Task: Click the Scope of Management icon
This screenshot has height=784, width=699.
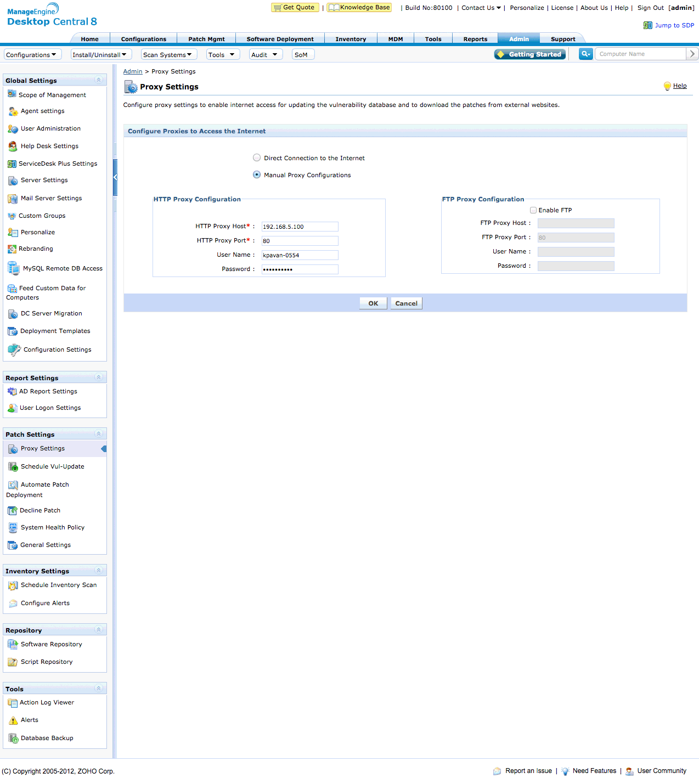Action: tap(12, 94)
